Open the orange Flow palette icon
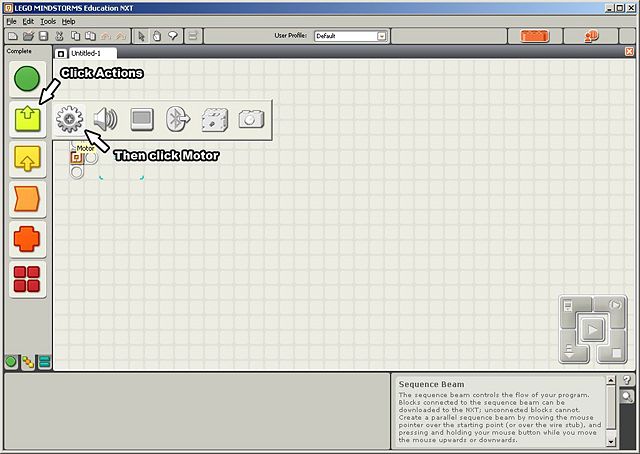The height and width of the screenshot is (454, 640). [27, 199]
